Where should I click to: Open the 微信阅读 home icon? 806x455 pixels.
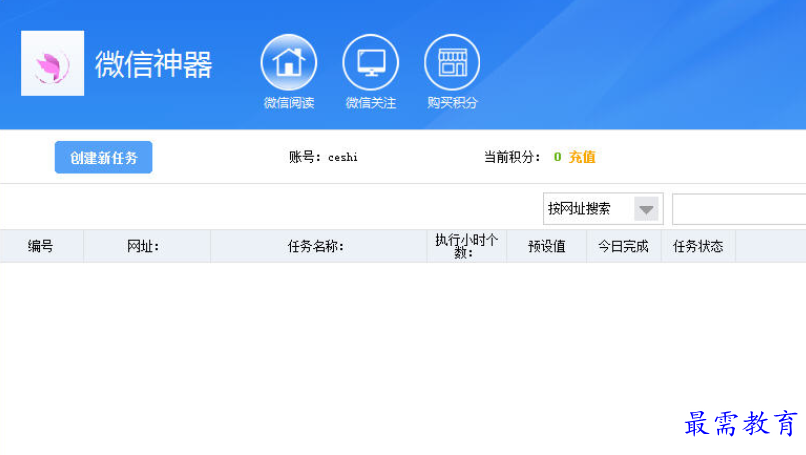(x=288, y=63)
